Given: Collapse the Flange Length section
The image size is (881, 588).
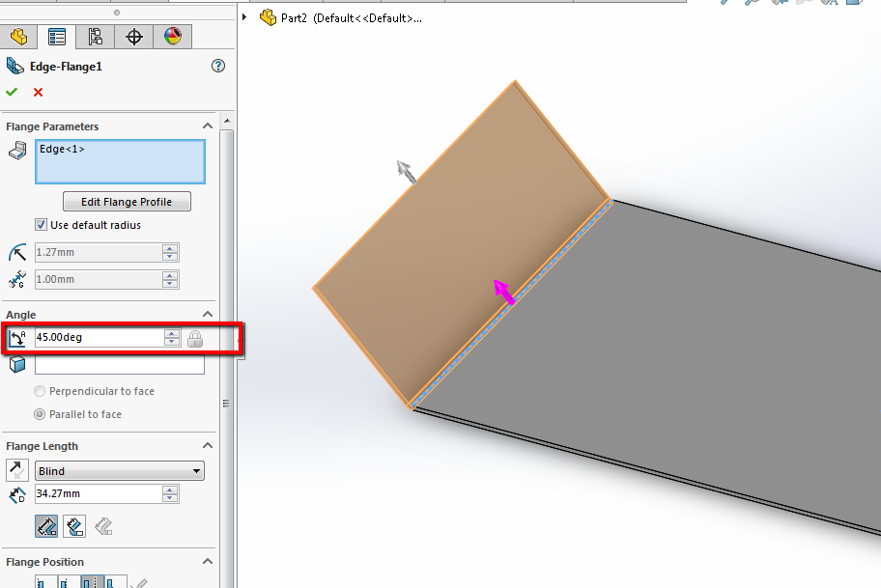Looking at the screenshot, I should pos(208,445).
